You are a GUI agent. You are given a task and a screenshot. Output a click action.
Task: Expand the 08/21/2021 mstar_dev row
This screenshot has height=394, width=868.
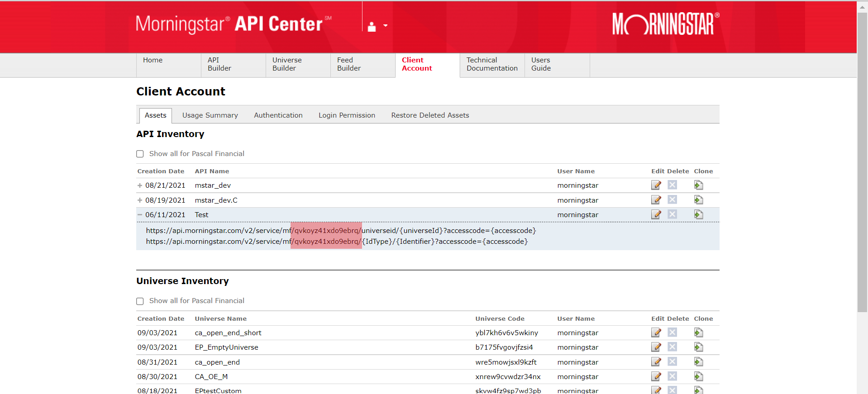140,185
